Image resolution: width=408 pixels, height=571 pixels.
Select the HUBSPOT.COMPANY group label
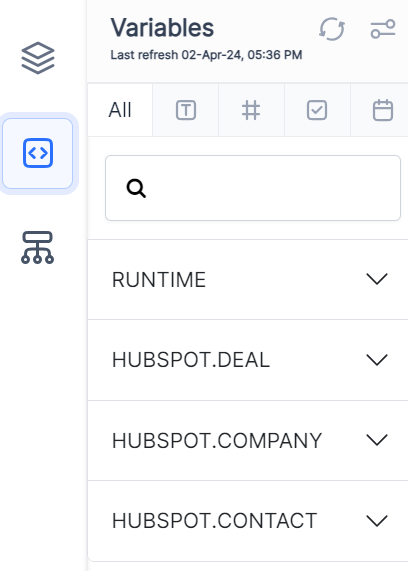pyautogui.click(x=217, y=440)
